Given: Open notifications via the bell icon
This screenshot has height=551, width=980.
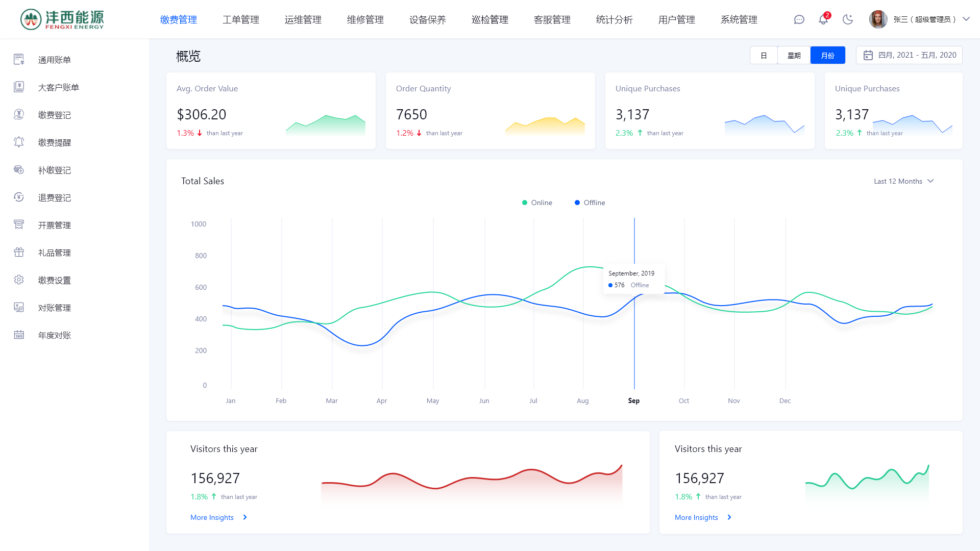Looking at the screenshot, I should click(823, 19).
